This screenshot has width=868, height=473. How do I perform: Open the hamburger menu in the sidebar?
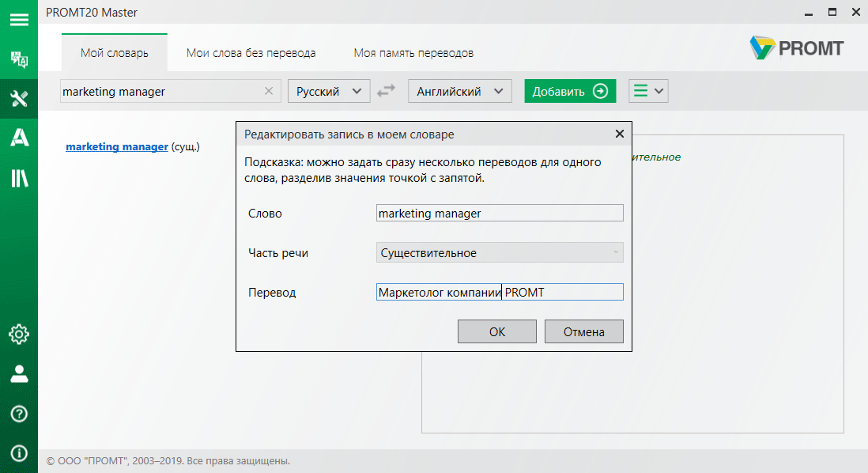[19, 20]
